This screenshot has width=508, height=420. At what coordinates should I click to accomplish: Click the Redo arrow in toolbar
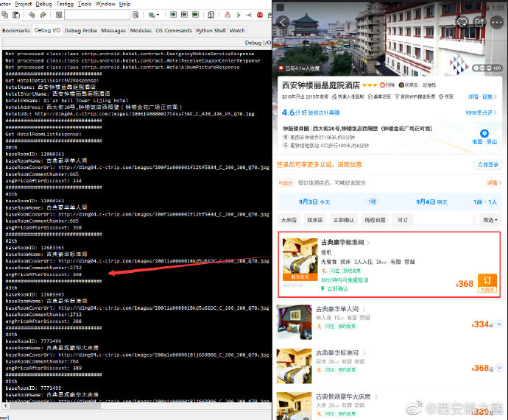(43, 15)
